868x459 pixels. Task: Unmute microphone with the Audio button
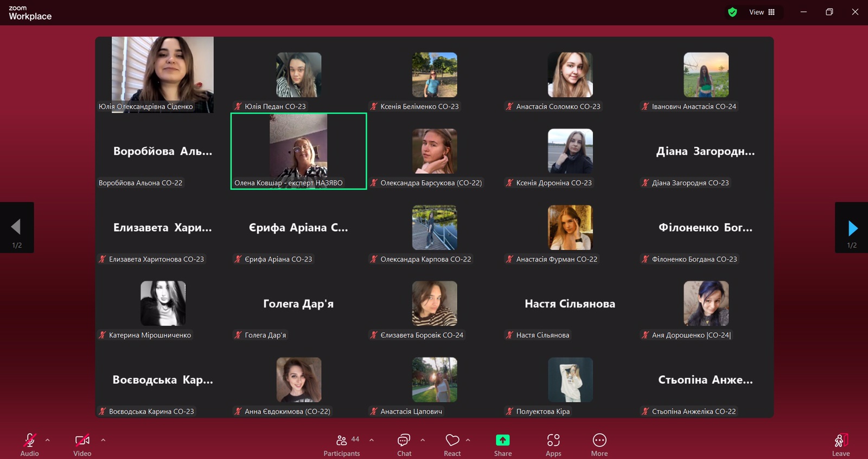[29, 444]
